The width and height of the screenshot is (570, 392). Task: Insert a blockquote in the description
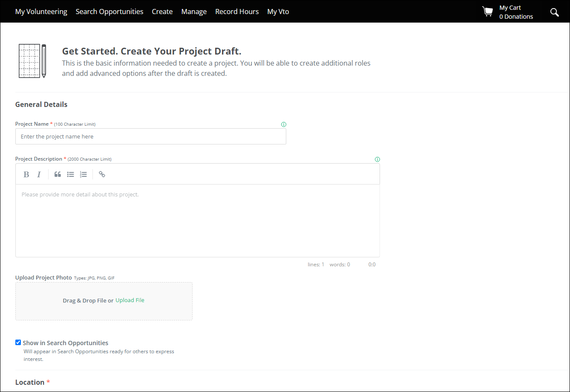[58, 174]
